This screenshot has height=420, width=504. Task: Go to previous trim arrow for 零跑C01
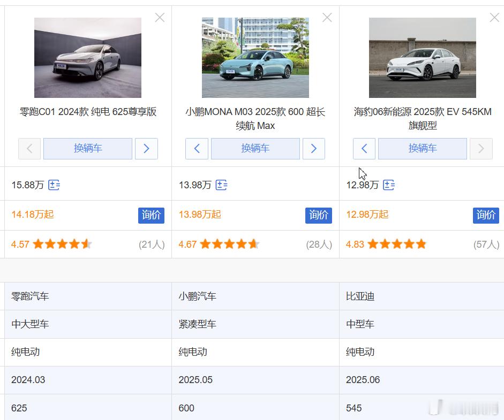(29, 148)
